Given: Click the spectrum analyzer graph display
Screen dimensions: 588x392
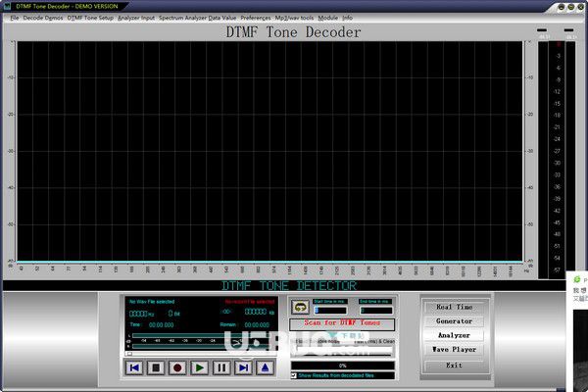Looking at the screenshot, I should click(x=269, y=151).
